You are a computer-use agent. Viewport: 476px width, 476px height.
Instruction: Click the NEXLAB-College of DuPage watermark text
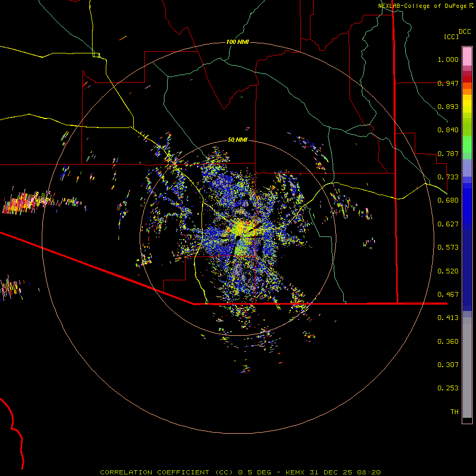point(425,6)
